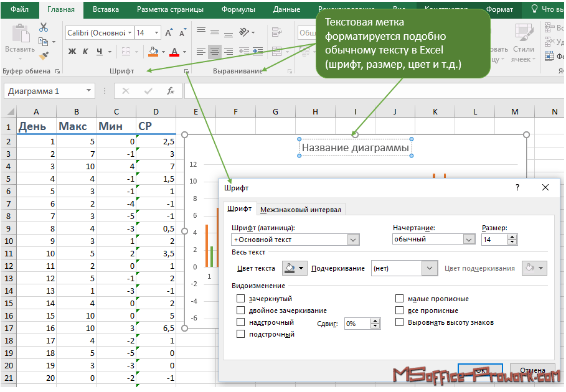566x392 pixels.
Task: Click the Wrap Text icon
Action: (x=277, y=32)
